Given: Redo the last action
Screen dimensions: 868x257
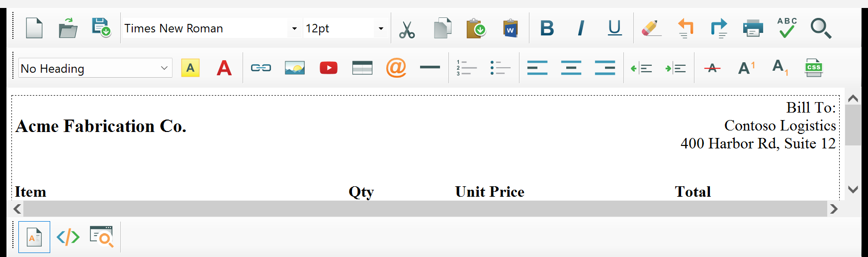Looking at the screenshot, I should click(719, 28).
